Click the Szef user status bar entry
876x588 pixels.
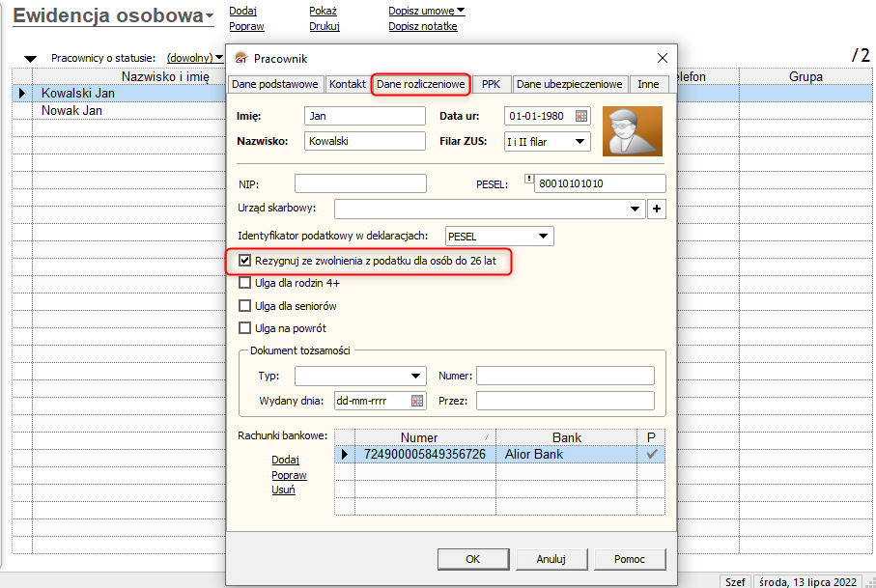click(735, 582)
